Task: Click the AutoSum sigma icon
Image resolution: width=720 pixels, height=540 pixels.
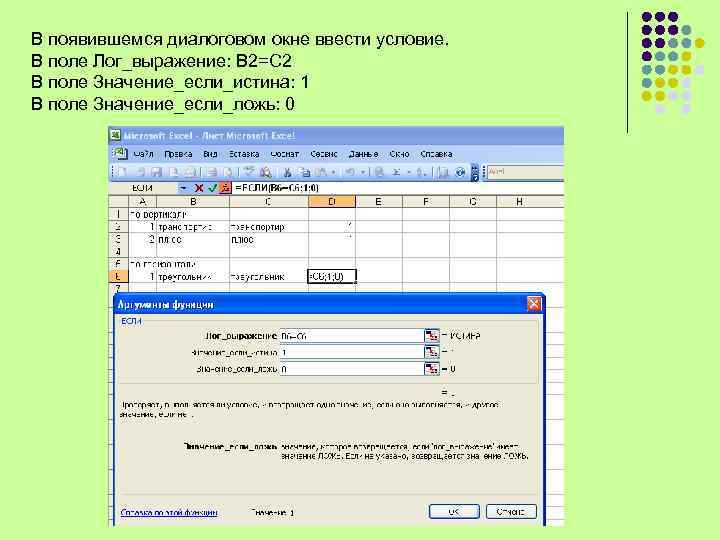Action: tap(396, 172)
